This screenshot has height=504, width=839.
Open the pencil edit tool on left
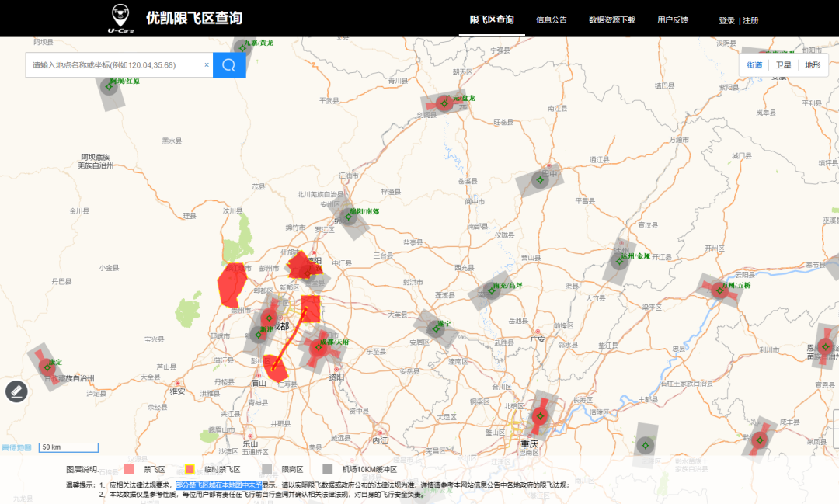click(x=16, y=391)
